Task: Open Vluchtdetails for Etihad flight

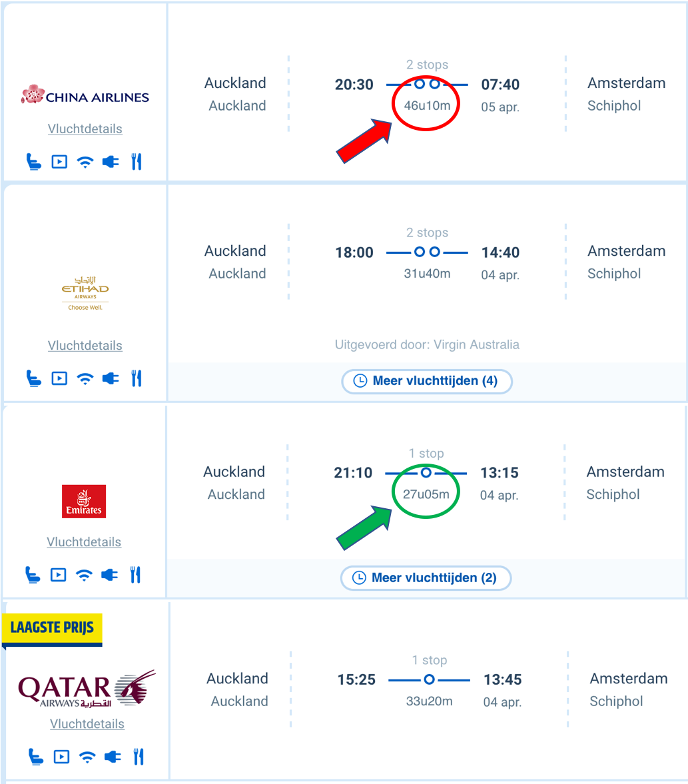Action: (85, 345)
